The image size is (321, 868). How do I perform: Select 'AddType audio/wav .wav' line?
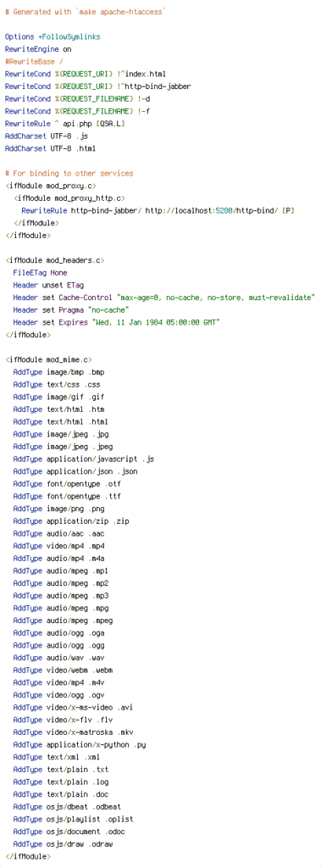(x=58, y=657)
